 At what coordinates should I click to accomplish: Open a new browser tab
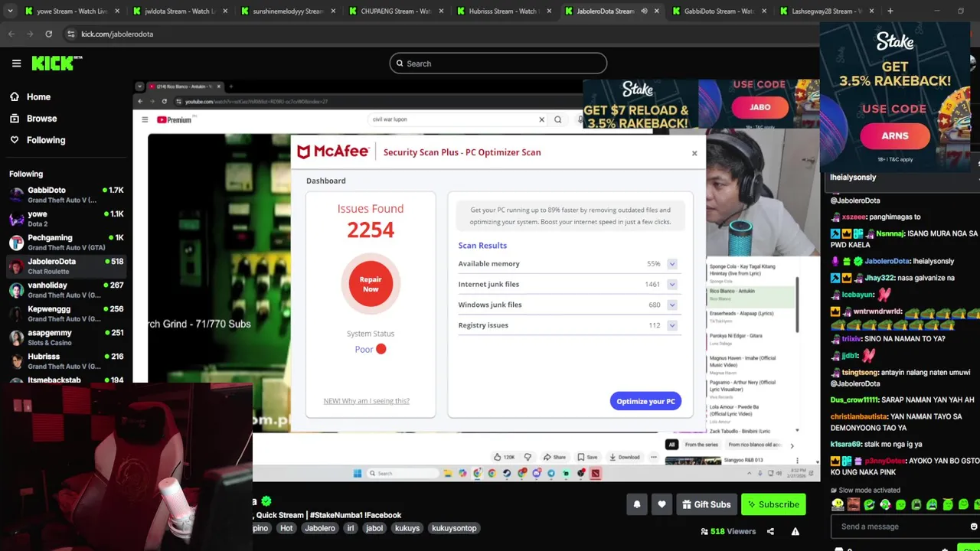(890, 11)
